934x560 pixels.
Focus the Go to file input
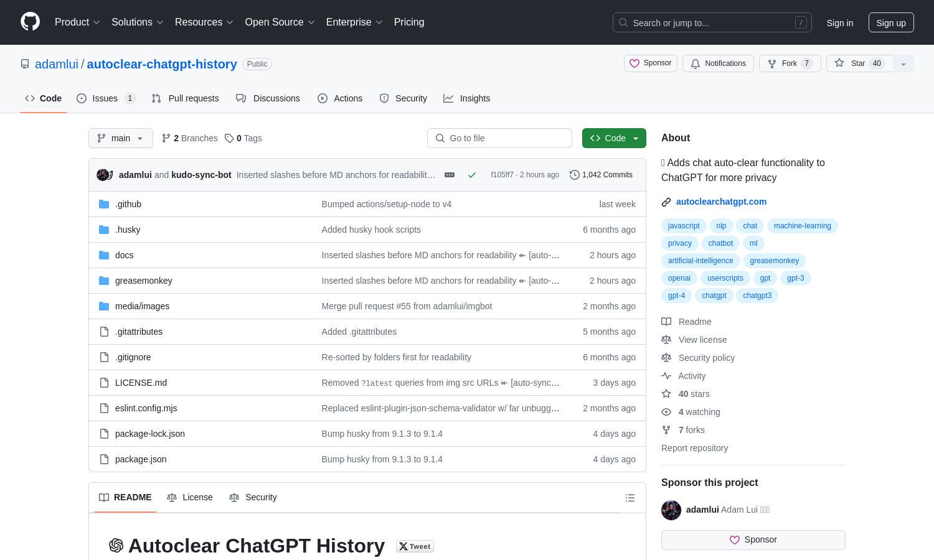click(x=499, y=138)
